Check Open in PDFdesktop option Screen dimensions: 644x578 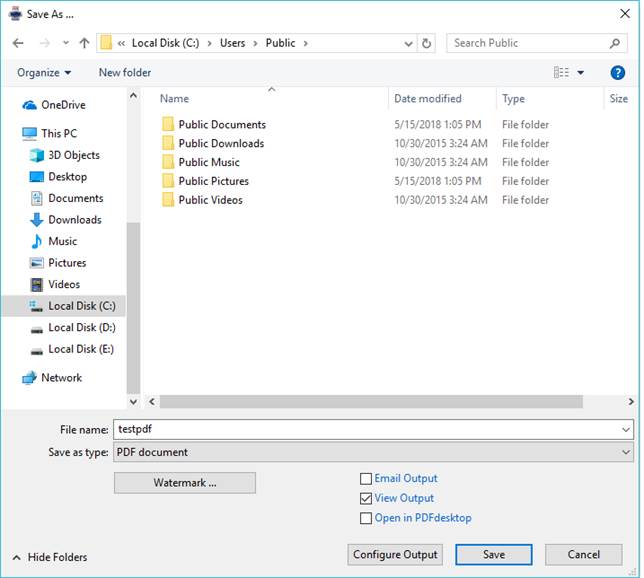coord(366,518)
